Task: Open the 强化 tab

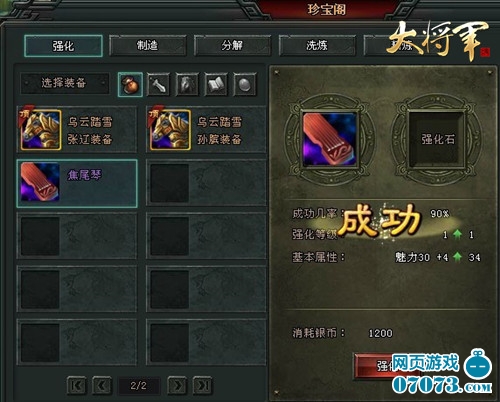Action: click(x=63, y=46)
